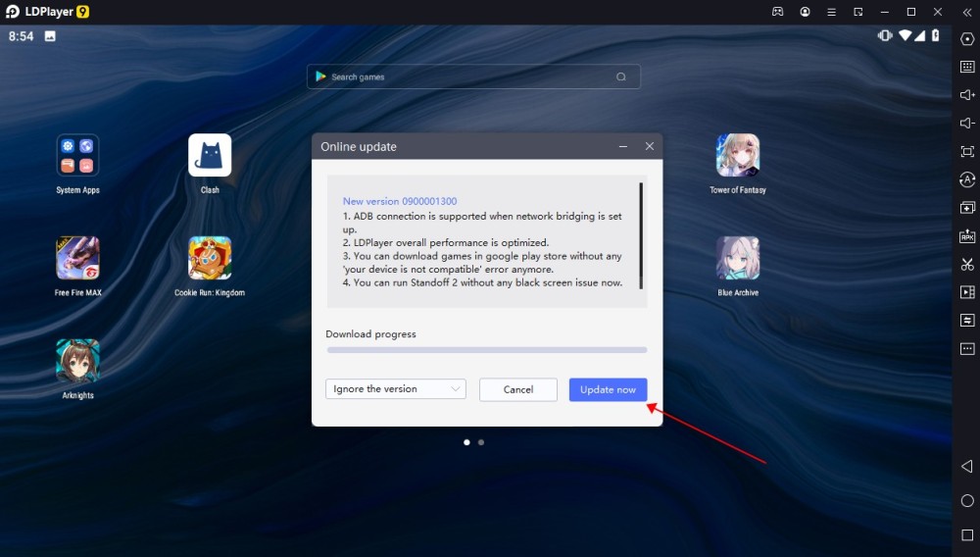Open keyboard mapping tool
The image size is (980, 557).
tap(967, 67)
